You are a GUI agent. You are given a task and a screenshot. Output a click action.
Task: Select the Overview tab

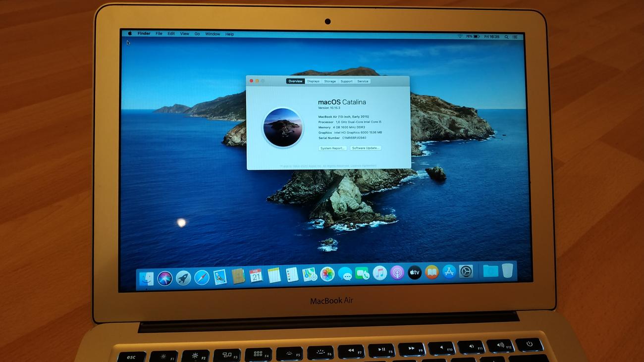[295, 81]
